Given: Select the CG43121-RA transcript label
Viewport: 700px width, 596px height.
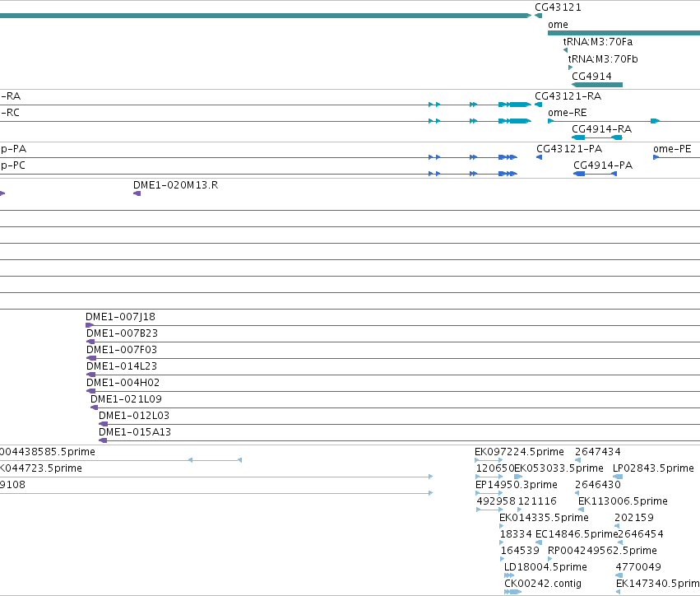Looking at the screenshot, I should [x=568, y=96].
